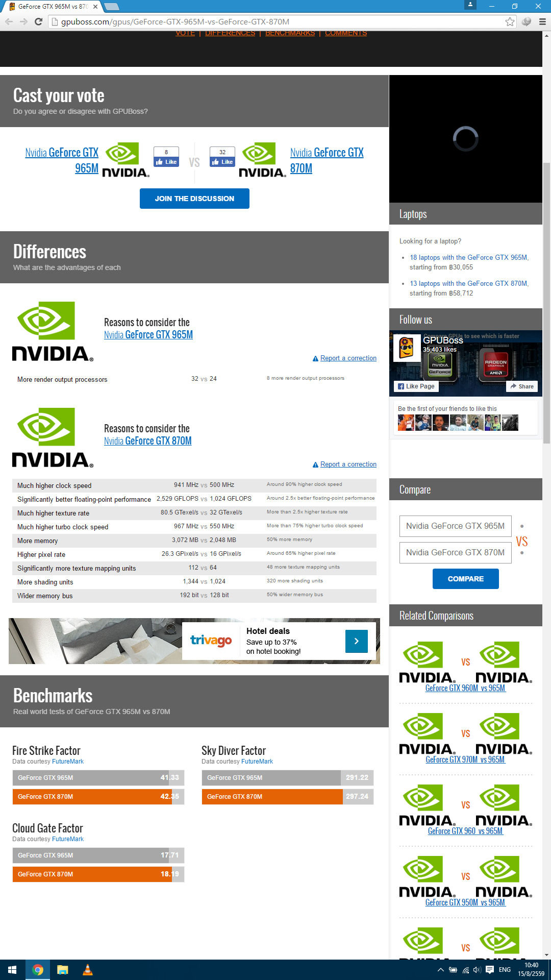Open FutureMark link under Sky Diver Factor
551x980 pixels.
[x=257, y=762]
